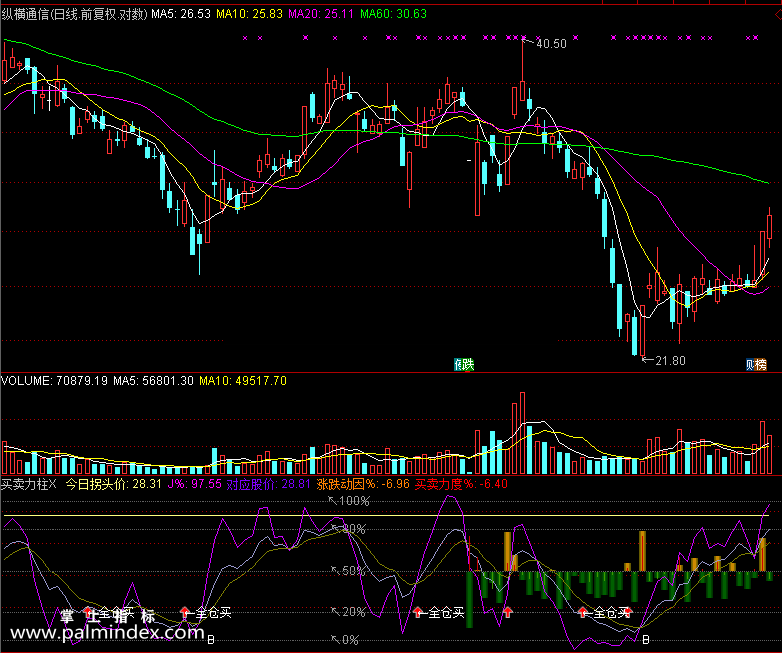Click the magenta MA20: 25.11 label
This screenshot has width=782, height=653.
click(321, 14)
